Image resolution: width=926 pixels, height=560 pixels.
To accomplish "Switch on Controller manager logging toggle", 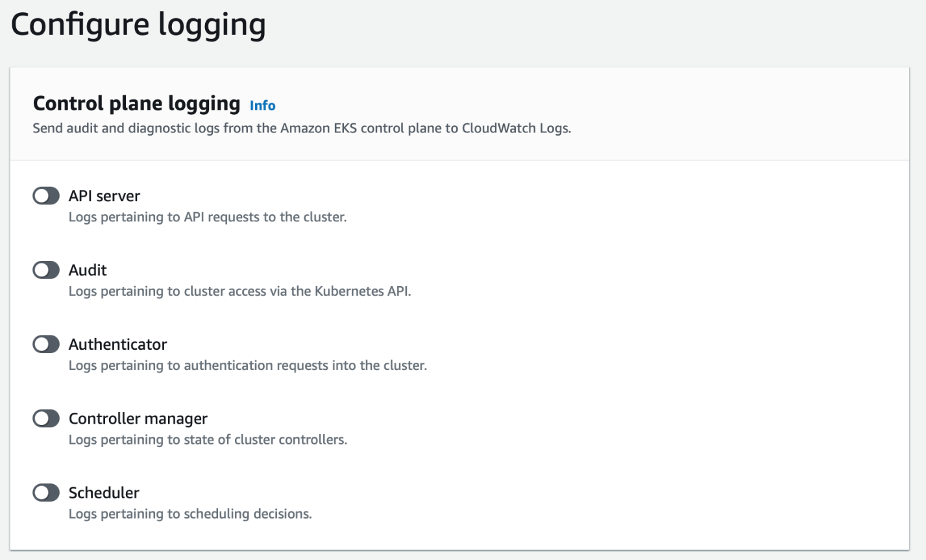I will 46,419.
